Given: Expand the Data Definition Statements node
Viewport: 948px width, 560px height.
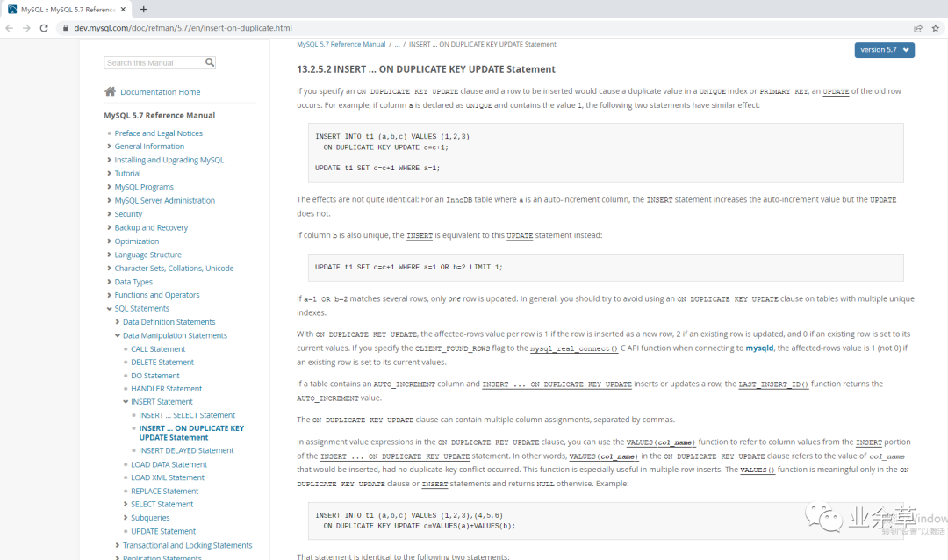Looking at the screenshot, I should [118, 322].
